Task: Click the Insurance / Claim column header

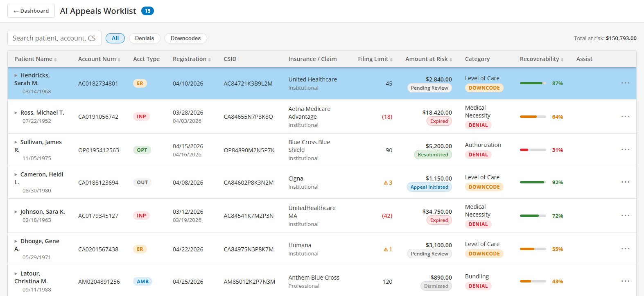Action: 312,59
